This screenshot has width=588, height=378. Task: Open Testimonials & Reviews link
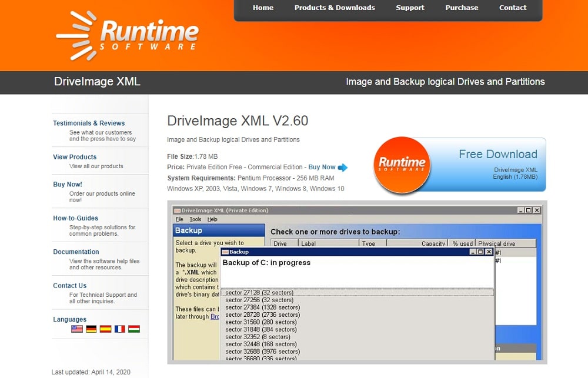pos(89,123)
